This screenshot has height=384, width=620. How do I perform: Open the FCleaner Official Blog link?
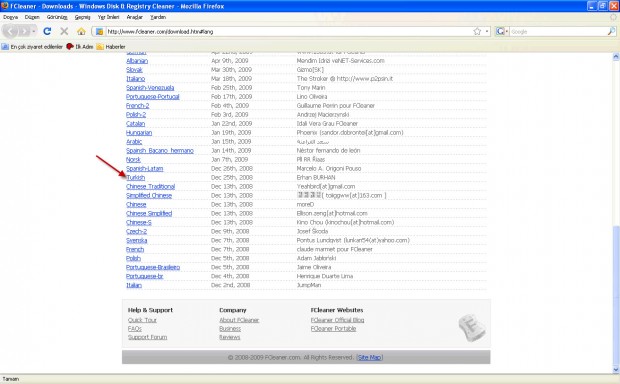337,320
